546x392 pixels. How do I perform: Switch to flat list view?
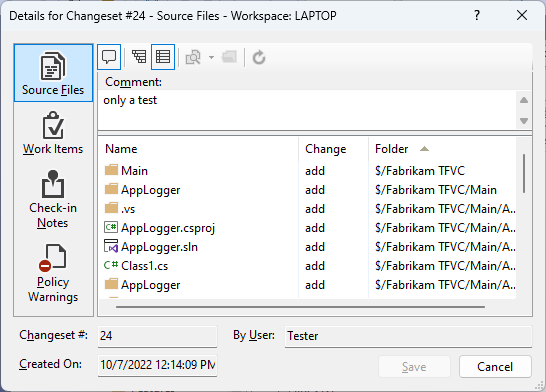[x=163, y=57]
